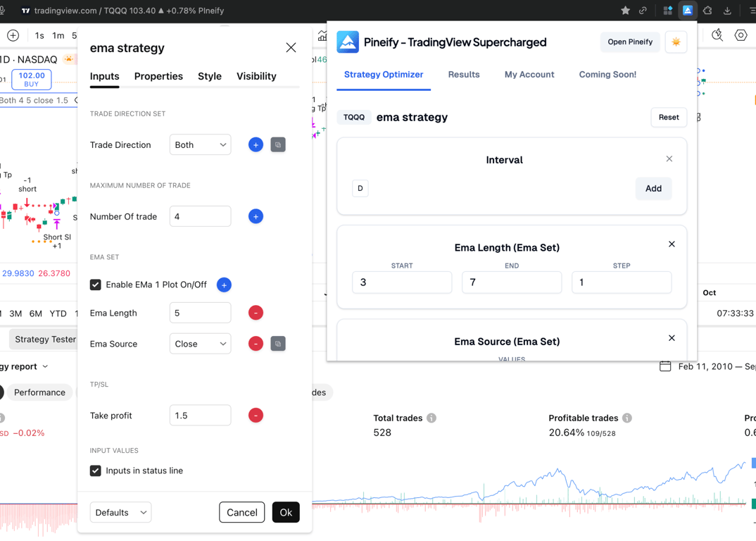Open the Ema Source Close dropdown
This screenshot has width=756, height=541.
click(x=200, y=344)
